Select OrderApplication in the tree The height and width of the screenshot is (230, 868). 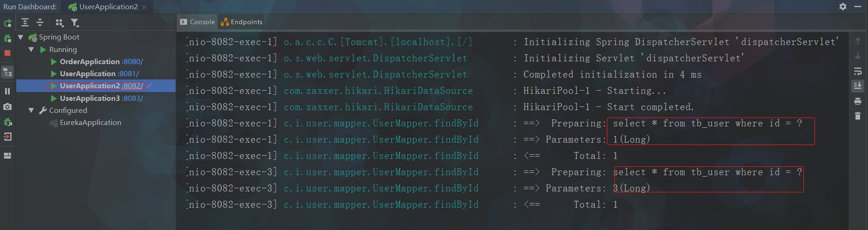pyautogui.click(x=90, y=62)
